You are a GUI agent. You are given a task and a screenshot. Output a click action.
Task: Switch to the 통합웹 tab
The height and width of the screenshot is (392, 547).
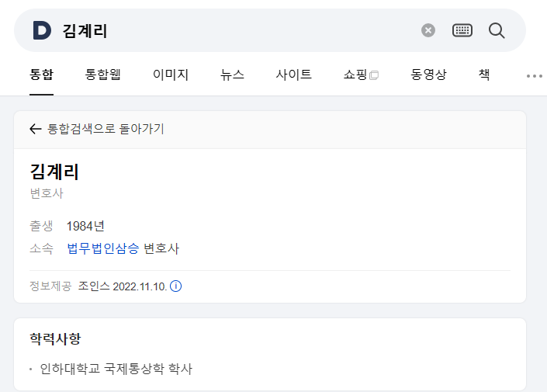pyautogui.click(x=102, y=75)
